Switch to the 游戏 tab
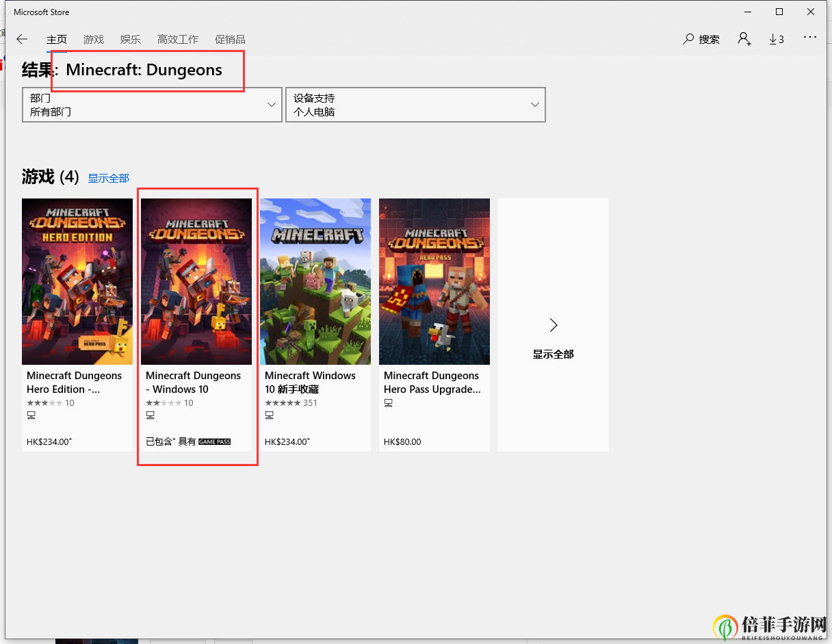The height and width of the screenshot is (644, 832). (x=94, y=39)
